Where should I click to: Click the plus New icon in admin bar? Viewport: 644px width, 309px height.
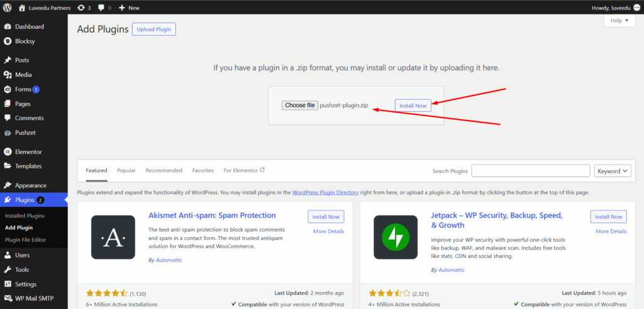(x=121, y=8)
